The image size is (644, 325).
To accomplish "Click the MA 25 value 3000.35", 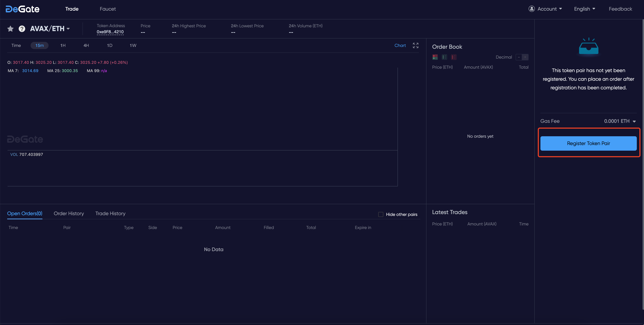I will (x=70, y=70).
